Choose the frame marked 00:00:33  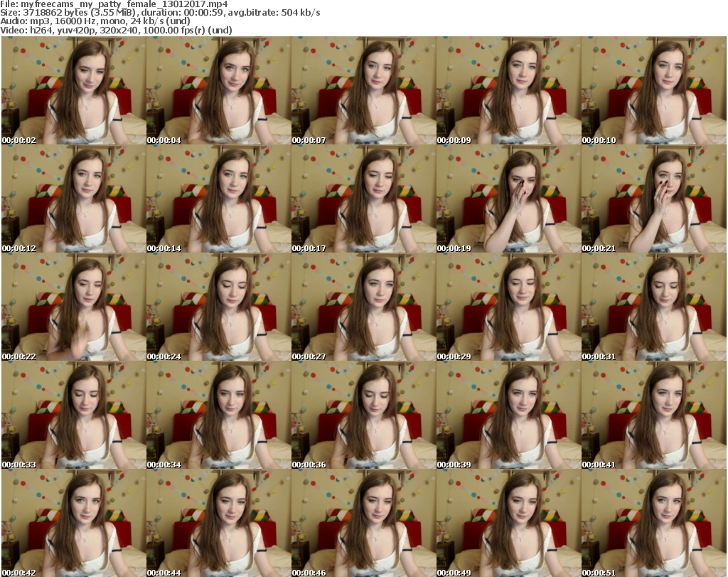[74, 415]
